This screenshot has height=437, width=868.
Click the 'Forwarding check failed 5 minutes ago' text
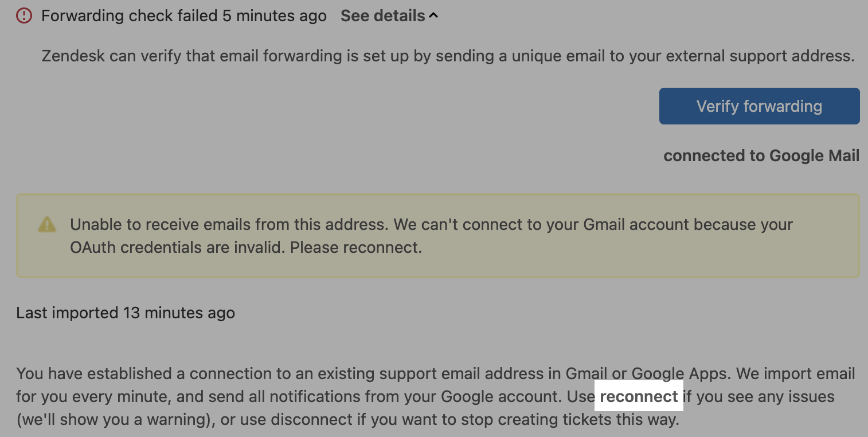click(183, 15)
